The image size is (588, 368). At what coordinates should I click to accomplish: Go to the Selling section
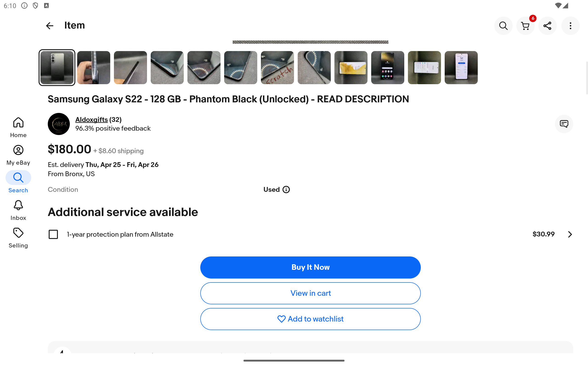click(x=18, y=238)
